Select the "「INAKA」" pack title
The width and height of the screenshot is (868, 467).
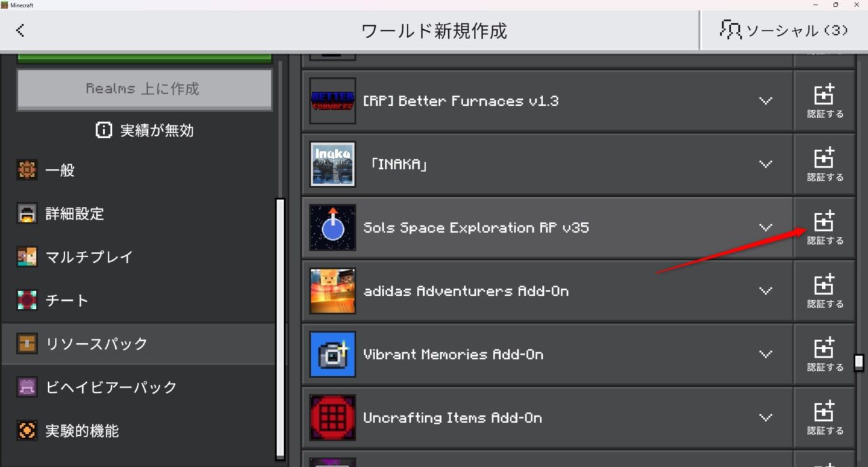click(399, 164)
